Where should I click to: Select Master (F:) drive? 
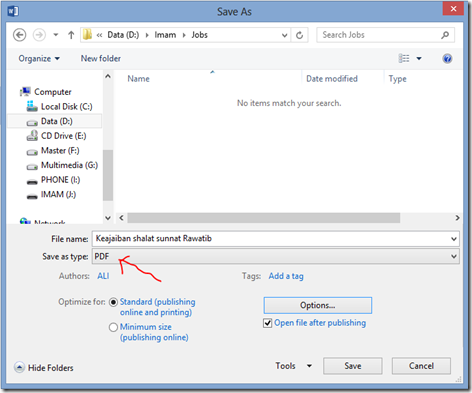tap(60, 150)
